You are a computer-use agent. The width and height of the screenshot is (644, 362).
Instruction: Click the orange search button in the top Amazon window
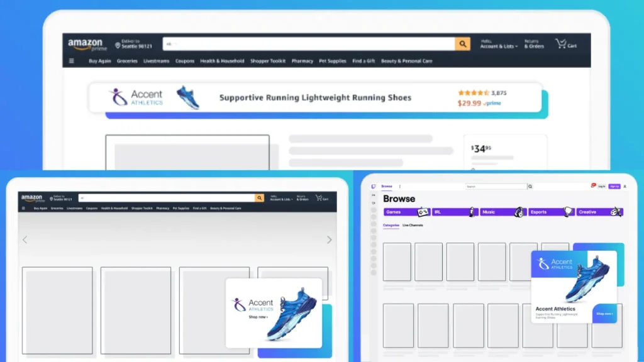point(462,44)
